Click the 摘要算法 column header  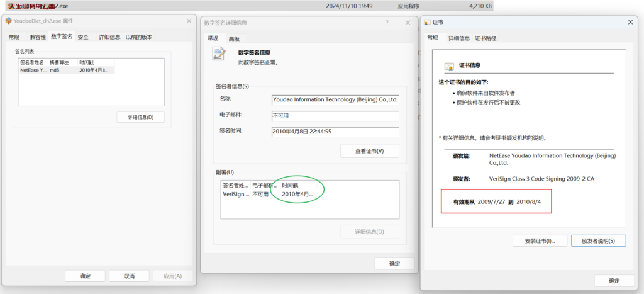(63, 62)
